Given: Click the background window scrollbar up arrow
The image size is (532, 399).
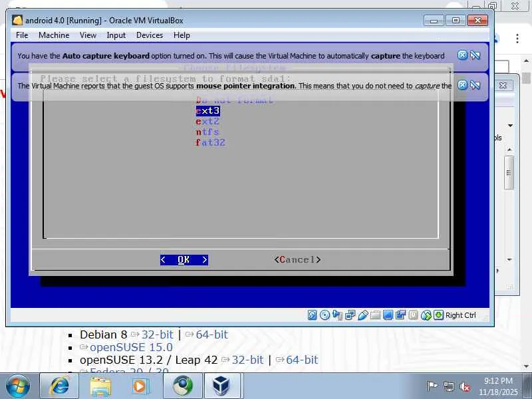Looking at the screenshot, I should pos(509,149).
